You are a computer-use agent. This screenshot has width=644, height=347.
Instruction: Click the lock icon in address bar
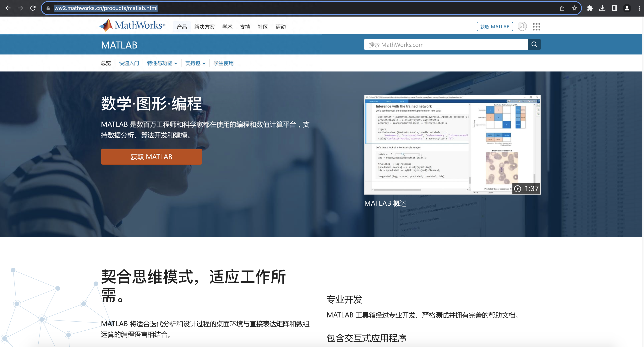(48, 8)
